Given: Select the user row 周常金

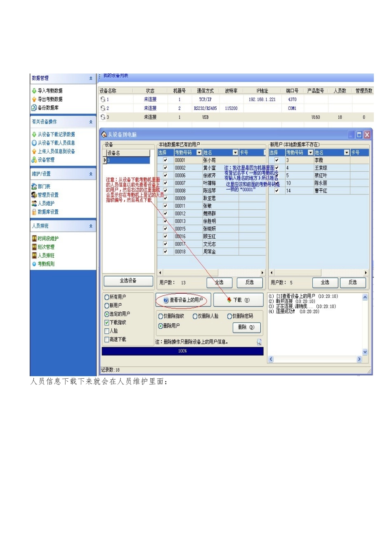Looking at the screenshot, I should tap(211, 251).
